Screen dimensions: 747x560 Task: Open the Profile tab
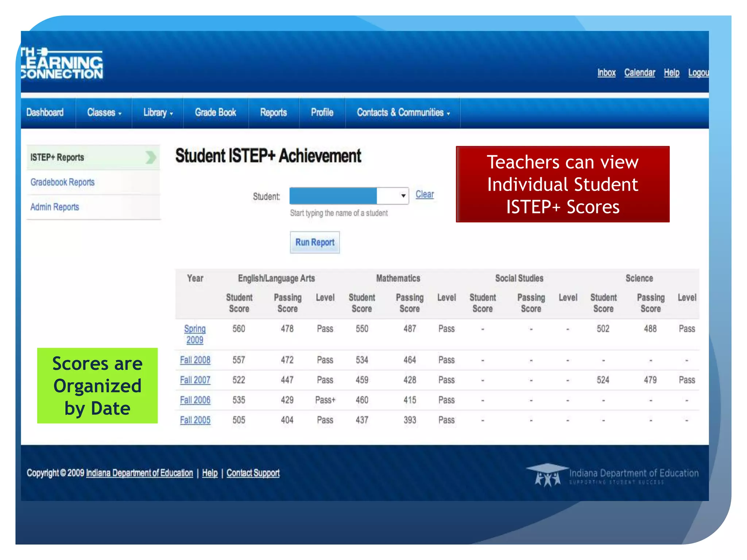tap(322, 113)
